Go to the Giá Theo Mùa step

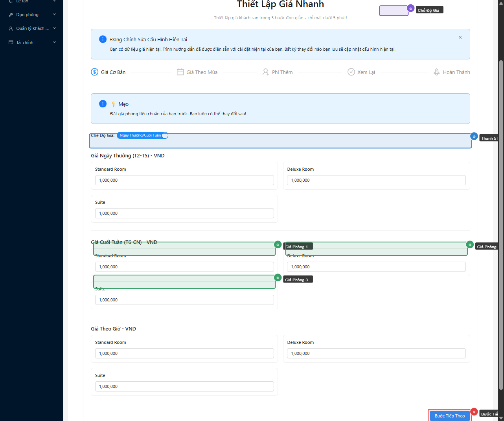pos(202,72)
